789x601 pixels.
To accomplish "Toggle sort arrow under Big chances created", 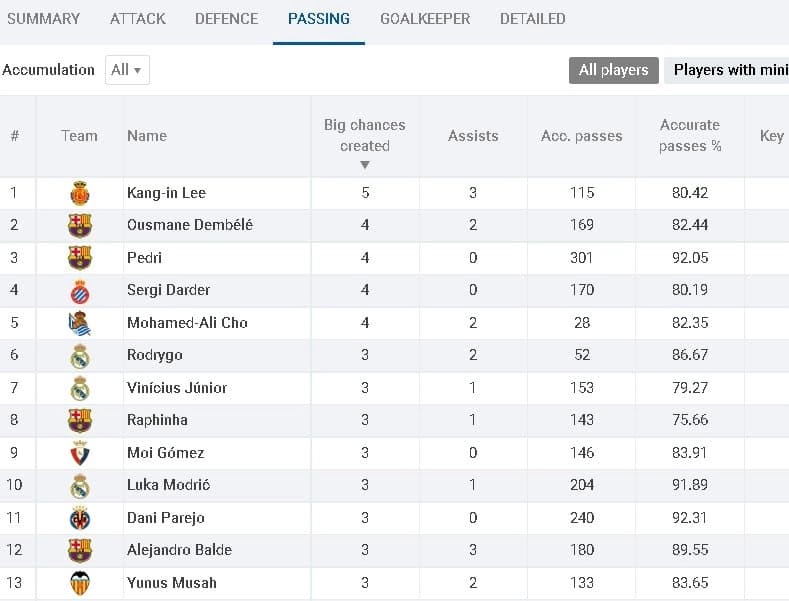I will (x=365, y=165).
